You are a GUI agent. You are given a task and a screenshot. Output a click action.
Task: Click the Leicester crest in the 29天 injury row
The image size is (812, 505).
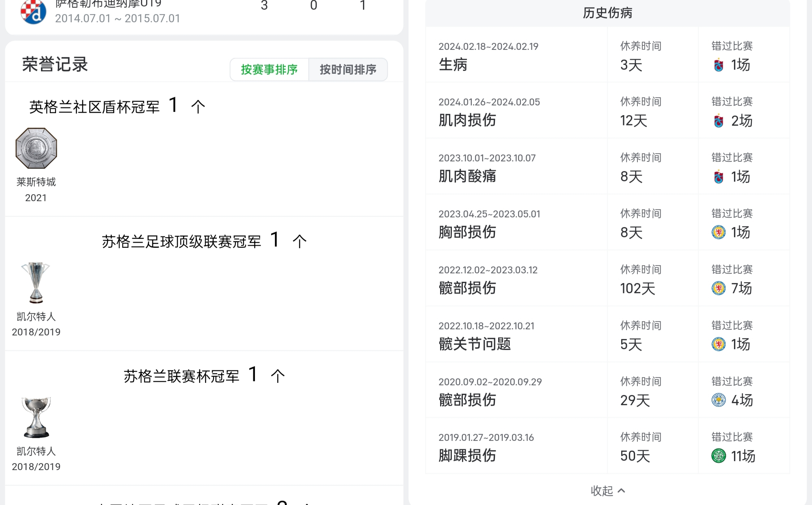click(x=719, y=400)
